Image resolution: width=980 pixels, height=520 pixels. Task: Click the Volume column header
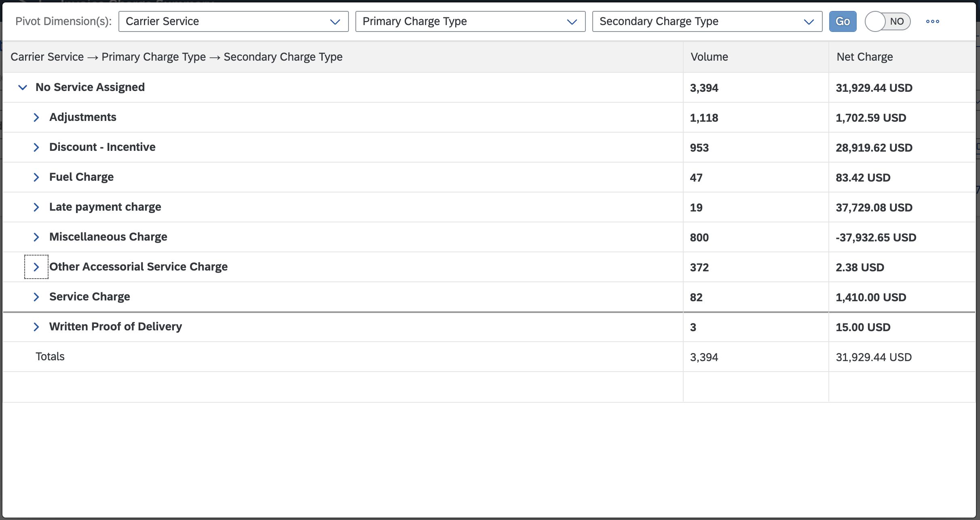(756, 57)
